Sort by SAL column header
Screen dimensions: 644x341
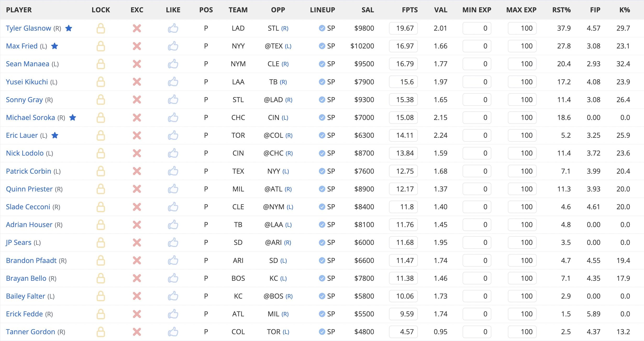tap(368, 10)
